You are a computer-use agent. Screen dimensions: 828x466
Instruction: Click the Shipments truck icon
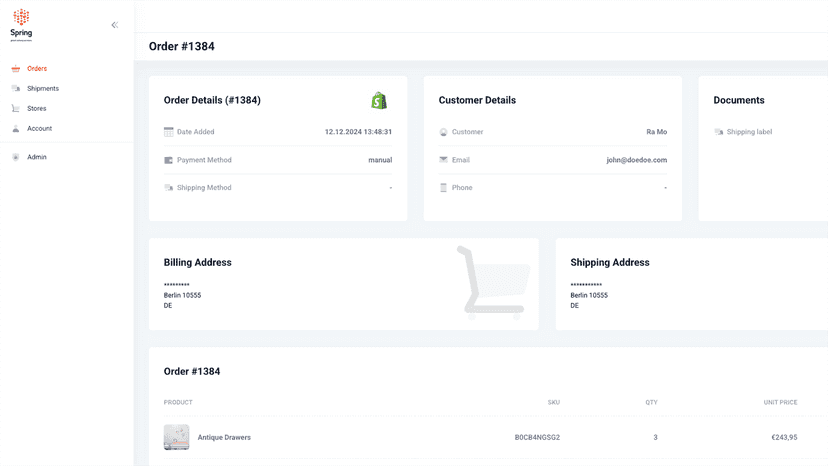(x=16, y=88)
